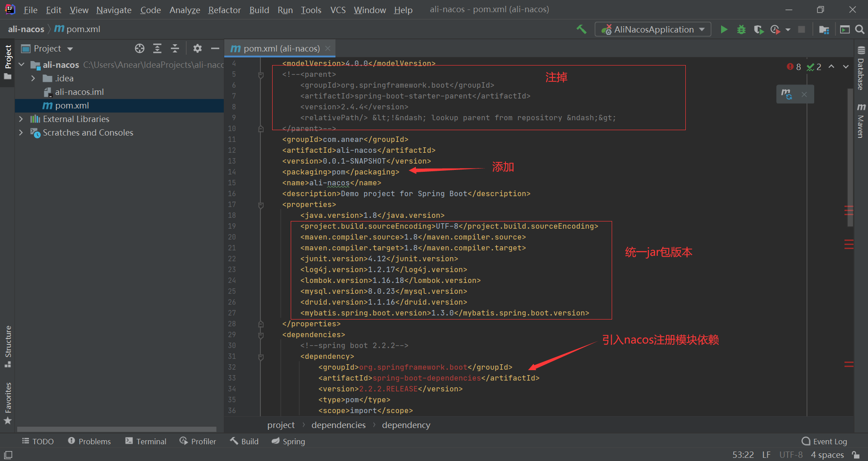Click the Load Maven Changes floating icon

coord(787,94)
